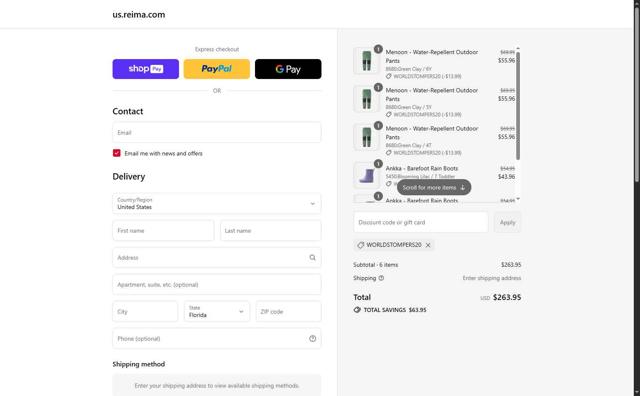The height and width of the screenshot is (396, 640).
Task: Click the Discount code or gift card field
Action: coord(421,222)
